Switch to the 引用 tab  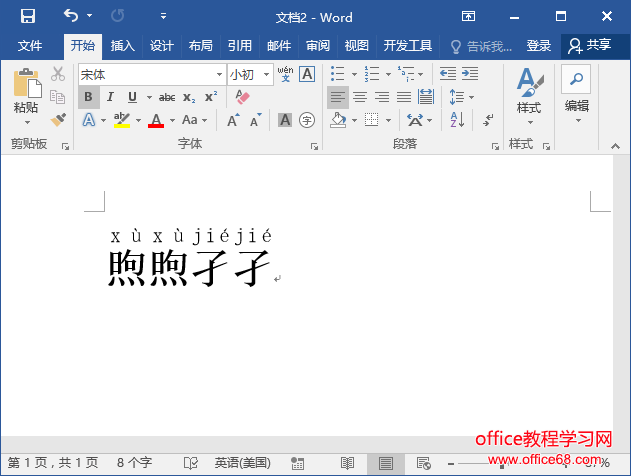click(239, 45)
